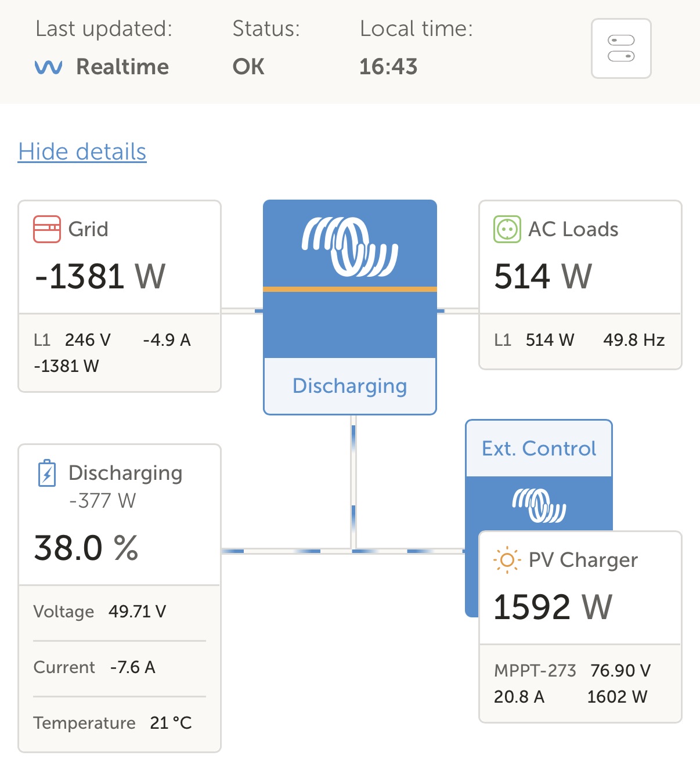Screen dimensions: 700x781
Task: Click the green AC Loads socket icon
Action: pyautogui.click(x=507, y=229)
